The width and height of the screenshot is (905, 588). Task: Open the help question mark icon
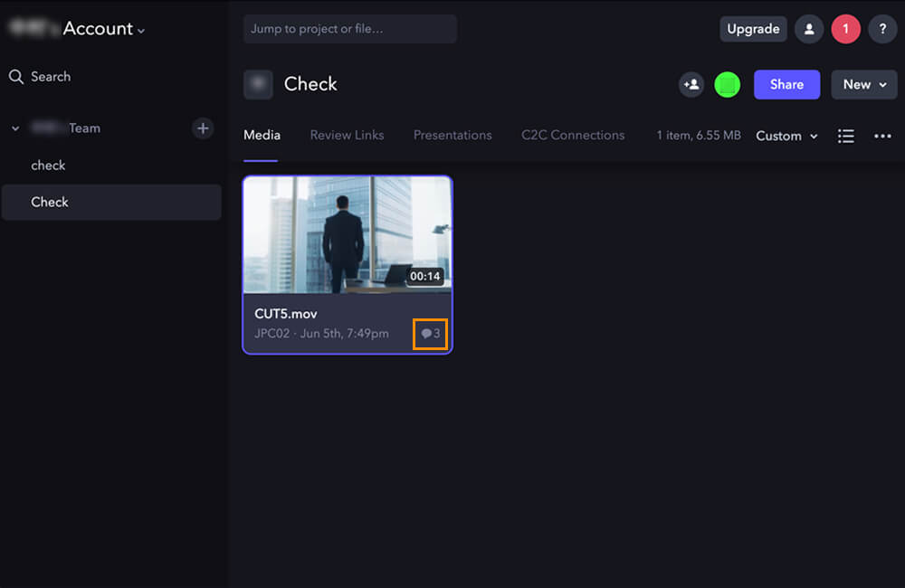click(882, 29)
